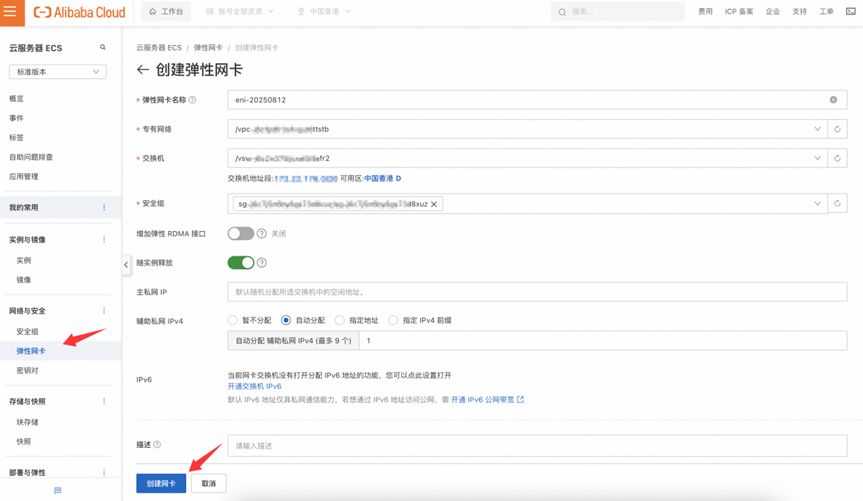The image size is (863, 501).
Task: Open the 标准版本 version dropdown
Action: pos(58,72)
